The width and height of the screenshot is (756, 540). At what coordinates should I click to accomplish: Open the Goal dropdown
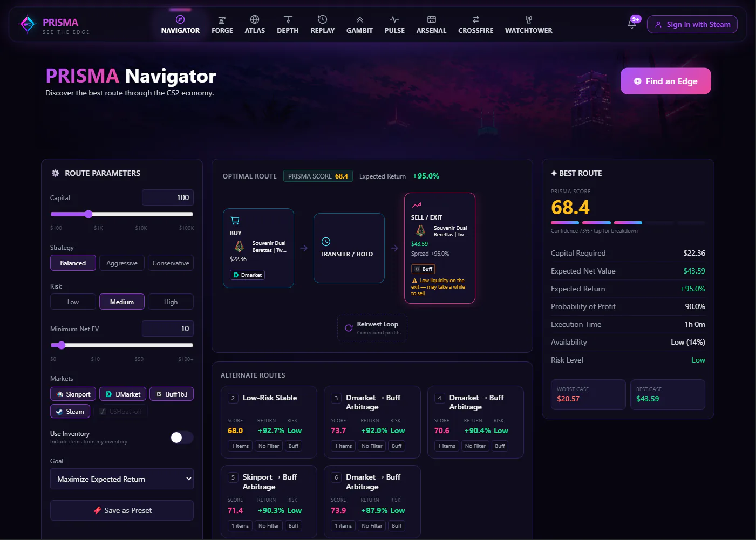tap(122, 479)
